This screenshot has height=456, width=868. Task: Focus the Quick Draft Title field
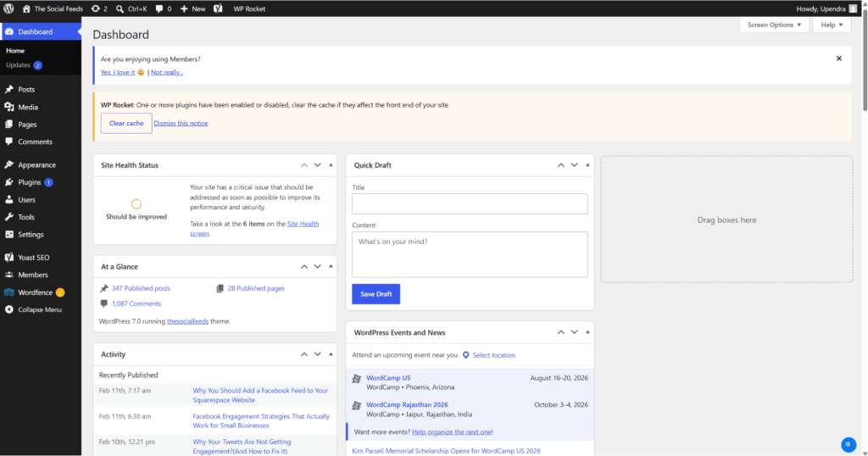(470, 203)
